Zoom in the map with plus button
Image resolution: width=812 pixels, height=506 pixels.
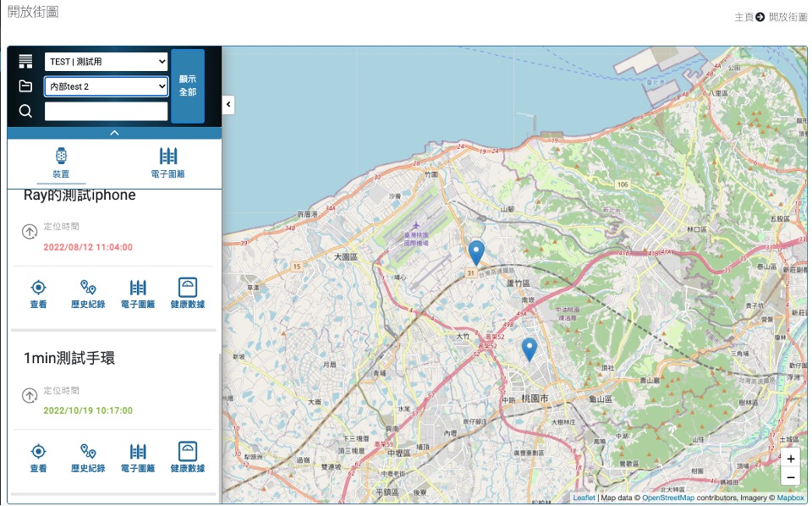pyautogui.click(x=790, y=459)
